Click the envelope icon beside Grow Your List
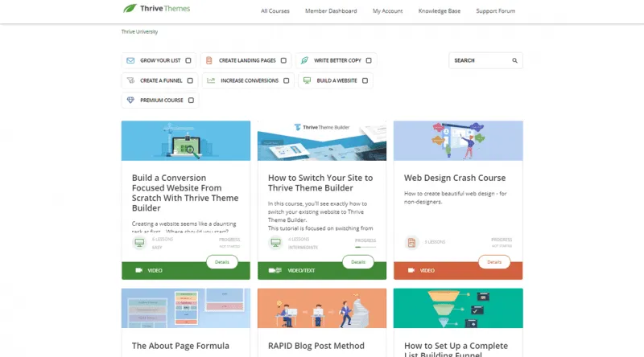The height and width of the screenshot is (357, 644). pyautogui.click(x=130, y=60)
